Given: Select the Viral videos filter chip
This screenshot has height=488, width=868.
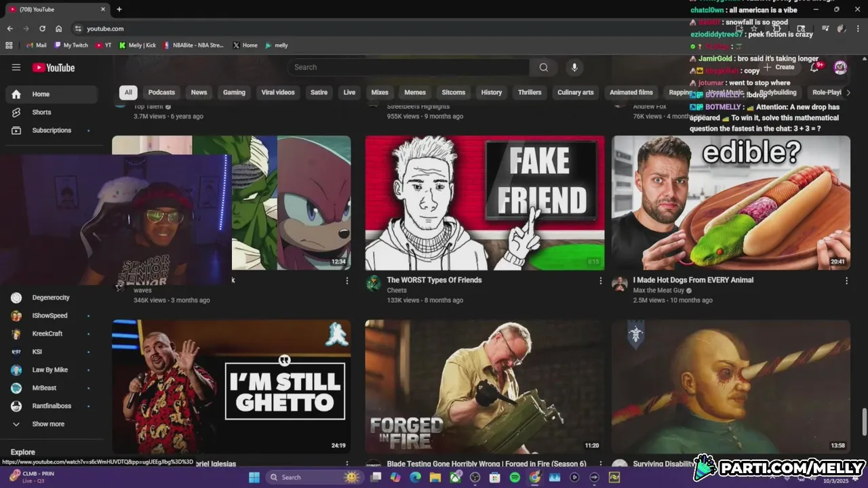Looking at the screenshot, I should [278, 92].
